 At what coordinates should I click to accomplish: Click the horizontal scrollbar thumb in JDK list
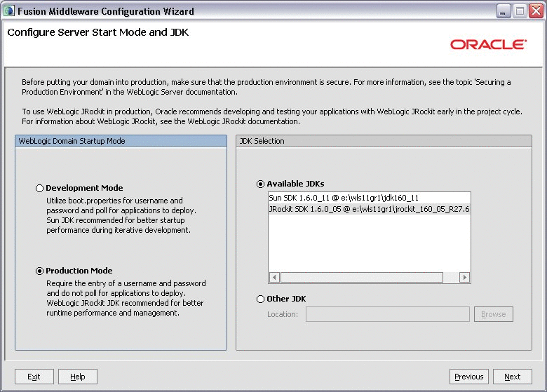362,277
